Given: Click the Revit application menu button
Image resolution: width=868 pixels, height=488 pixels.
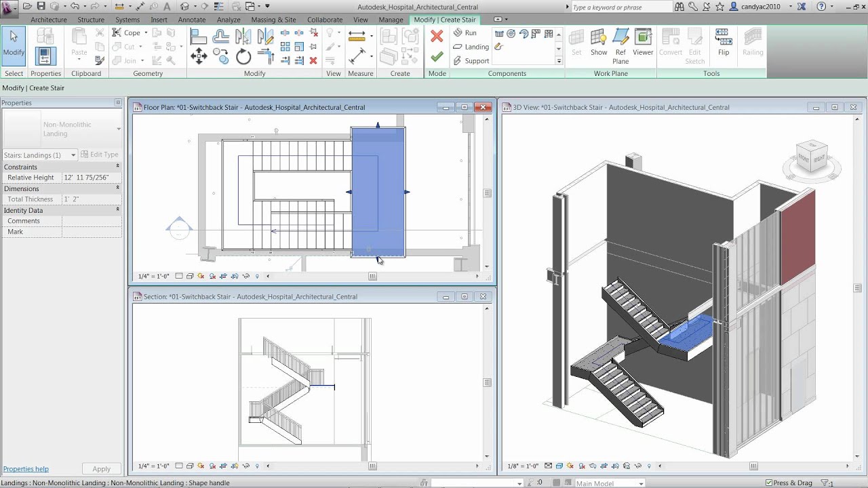Looking at the screenshot, I should tap(9, 7).
